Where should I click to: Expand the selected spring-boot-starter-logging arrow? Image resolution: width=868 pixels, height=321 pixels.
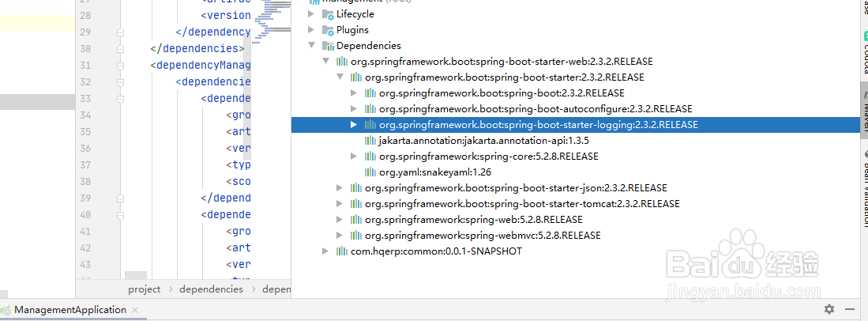click(355, 125)
